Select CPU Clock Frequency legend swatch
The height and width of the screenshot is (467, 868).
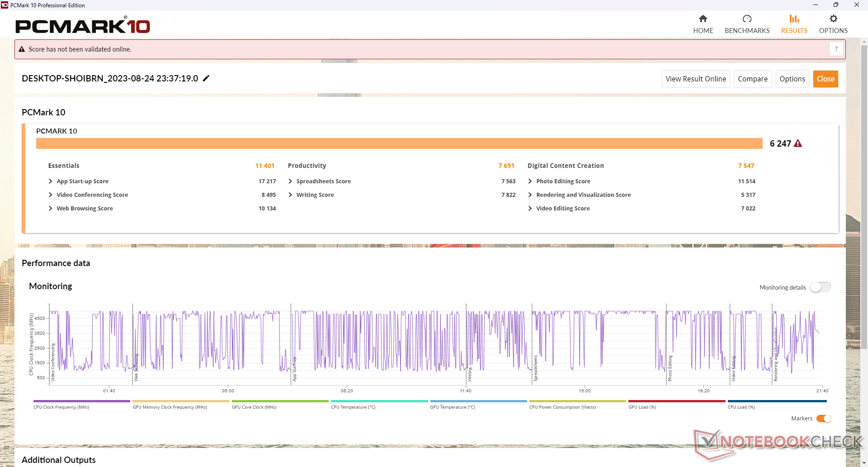[x=82, y=401]
